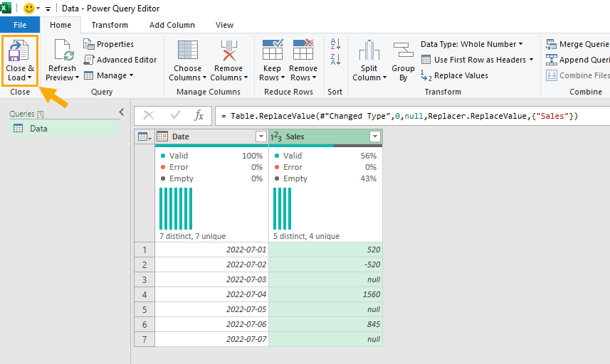The image size is (610, 364).
Task: Click the Remove Rows icon
Action: click(x=303, y=49)
